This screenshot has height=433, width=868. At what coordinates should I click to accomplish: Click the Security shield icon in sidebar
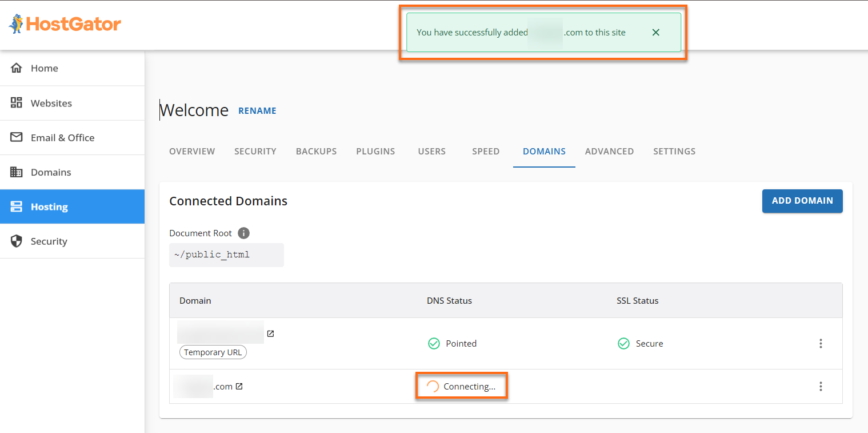[17, 241]
